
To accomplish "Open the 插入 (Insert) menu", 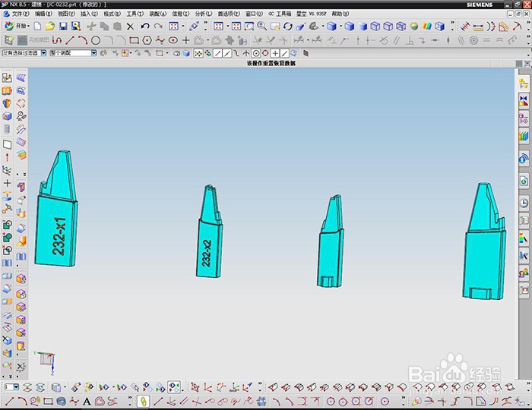I will [89, 14].
